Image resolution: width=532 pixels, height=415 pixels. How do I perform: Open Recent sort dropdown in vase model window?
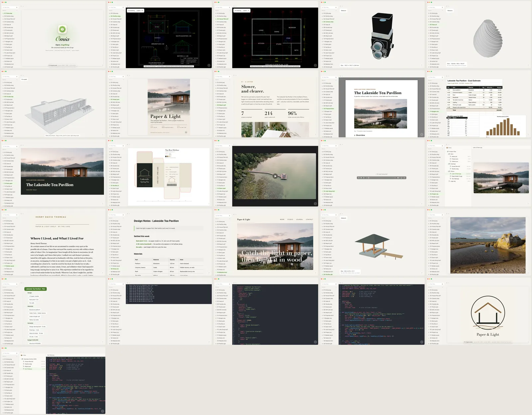(436, 10)
